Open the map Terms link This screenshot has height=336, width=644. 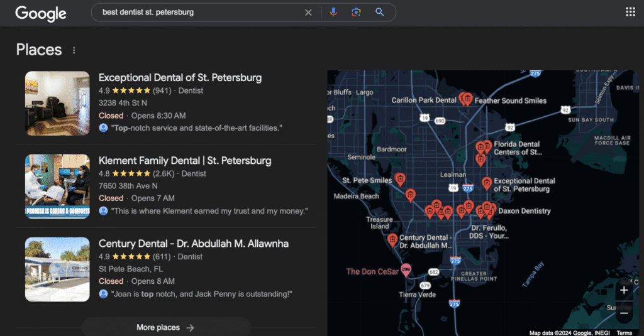(x=624, y=333)
